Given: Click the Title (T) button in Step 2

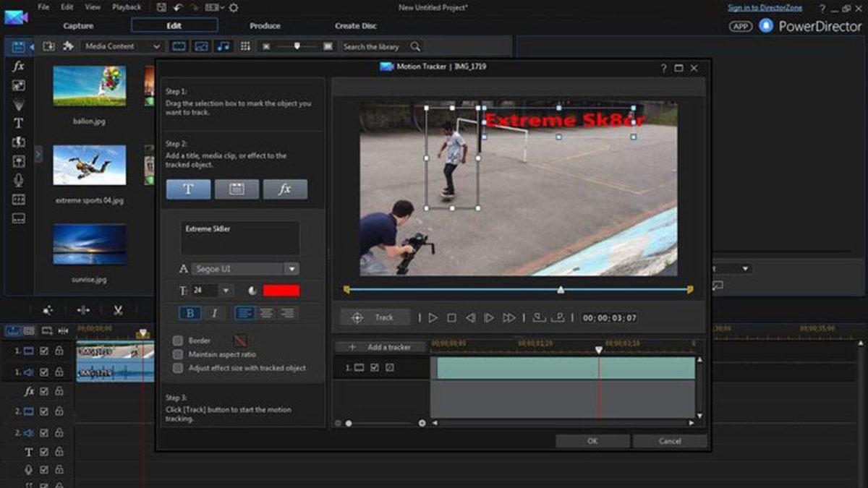Looking at the screenshot, I should 188,189.
